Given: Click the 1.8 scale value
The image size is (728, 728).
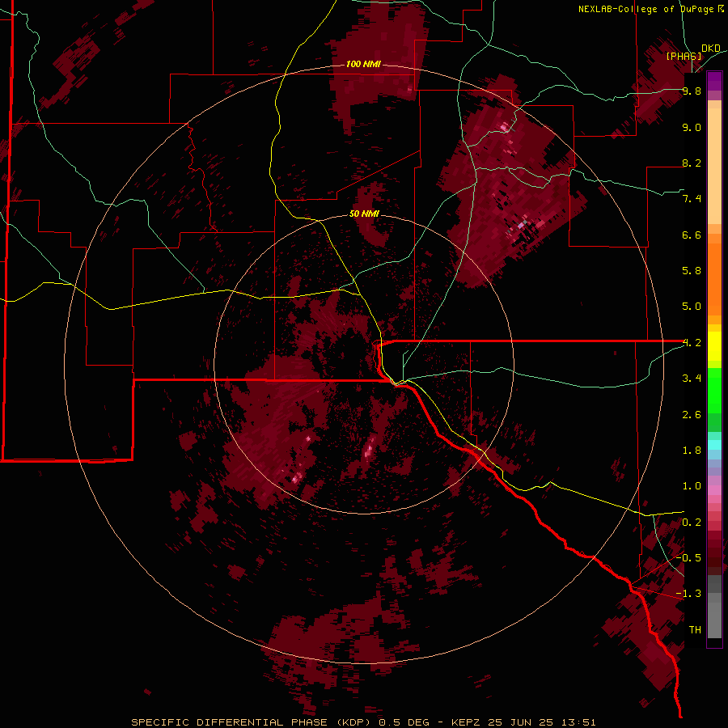Looking at the screenshot, I should click(692, 451).
